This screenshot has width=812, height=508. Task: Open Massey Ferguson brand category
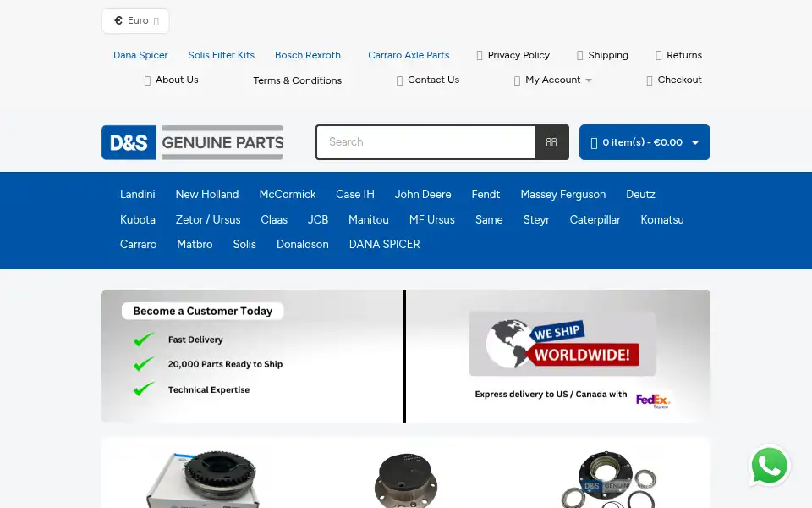pyautogui.click(x=563, y=195)
